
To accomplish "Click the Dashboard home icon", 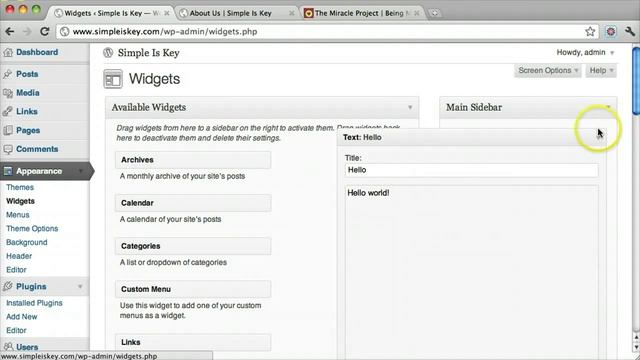I will [x=8, y=52].
